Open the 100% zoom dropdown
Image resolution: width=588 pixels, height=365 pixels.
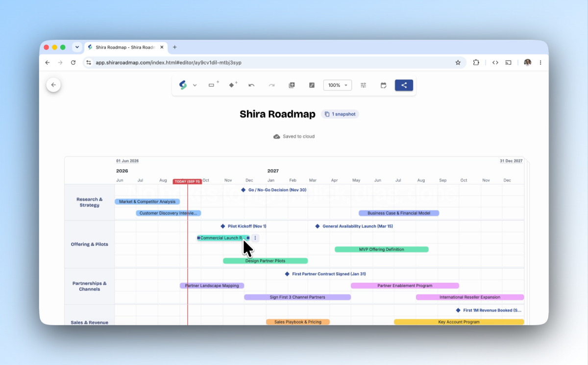pos(338,85)
